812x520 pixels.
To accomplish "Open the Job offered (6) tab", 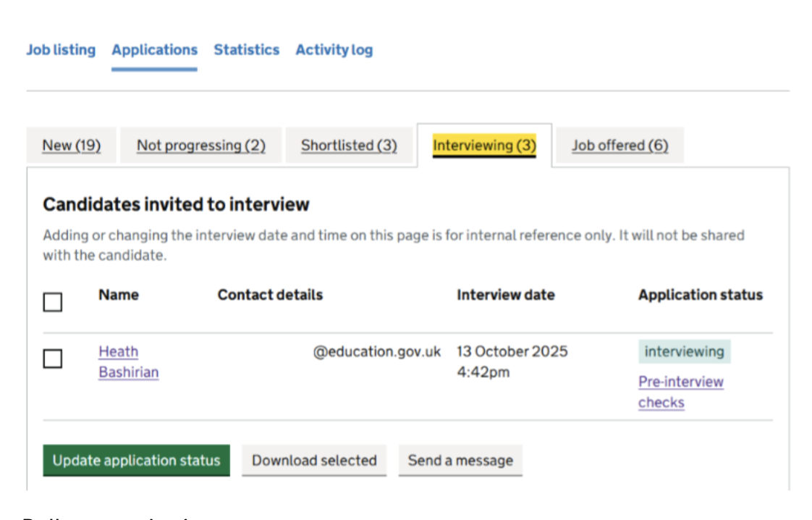I will click(x=619, y=146).
